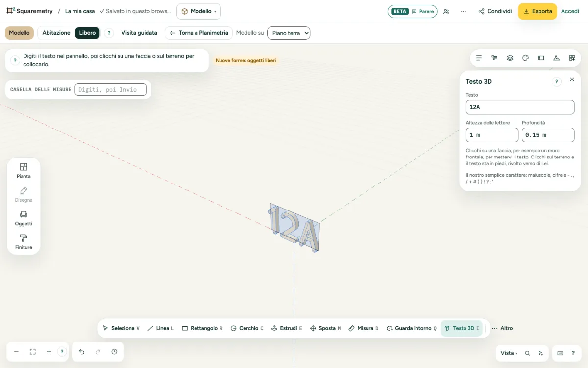Image resolution: width=588 pixels, height=368 pixels.
Task: Click the mountain terrain icon
Action: (x=556, y=58)
